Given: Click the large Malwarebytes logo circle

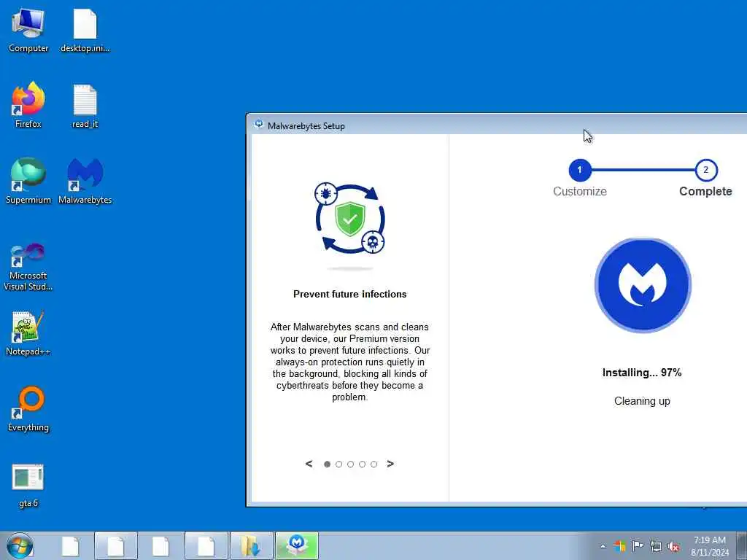Looking at the screenshot, I should 643,285.
